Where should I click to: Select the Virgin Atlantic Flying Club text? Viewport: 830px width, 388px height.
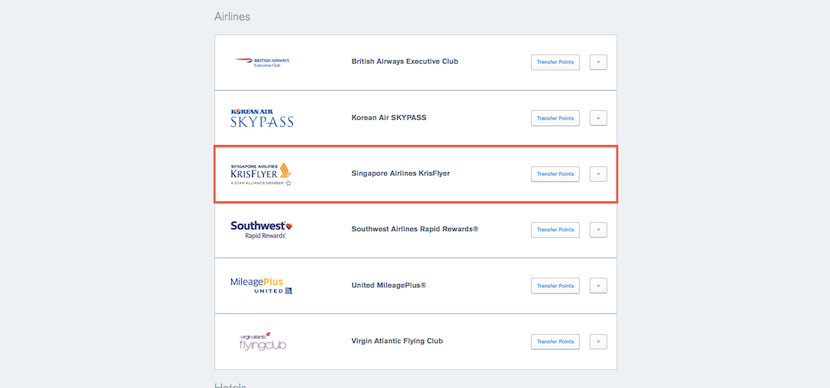(x=397, y=341)
